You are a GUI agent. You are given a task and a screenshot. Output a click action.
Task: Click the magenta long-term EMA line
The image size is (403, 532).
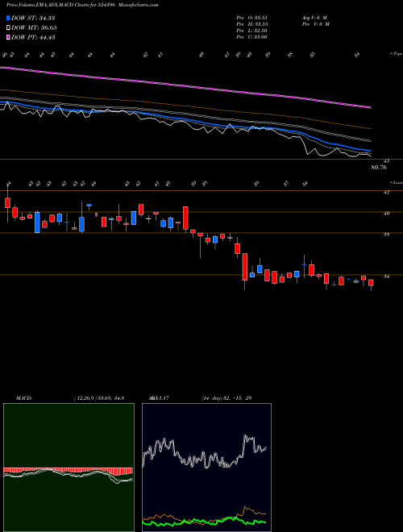pyautogui.click(x=185, y=87)
